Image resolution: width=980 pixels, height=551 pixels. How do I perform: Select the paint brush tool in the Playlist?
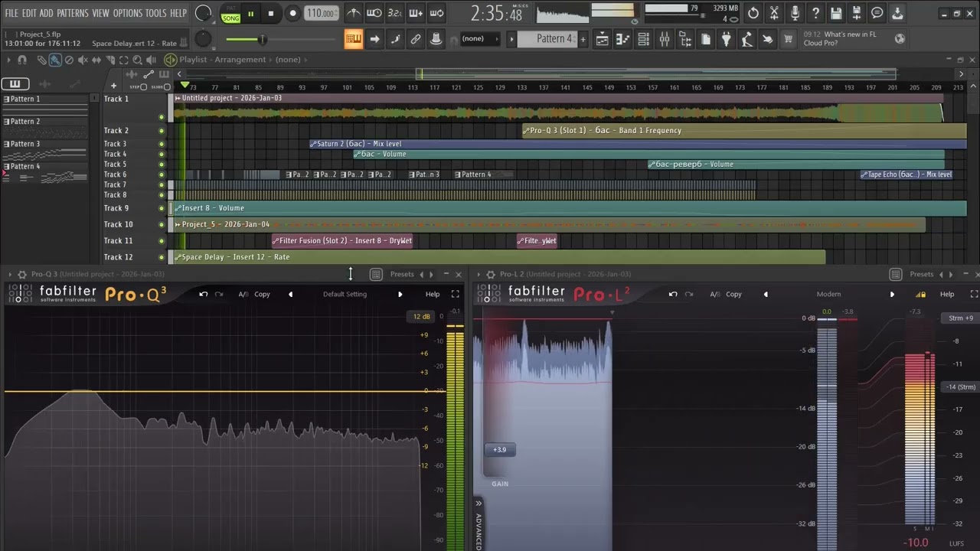[x=55, y=60]
